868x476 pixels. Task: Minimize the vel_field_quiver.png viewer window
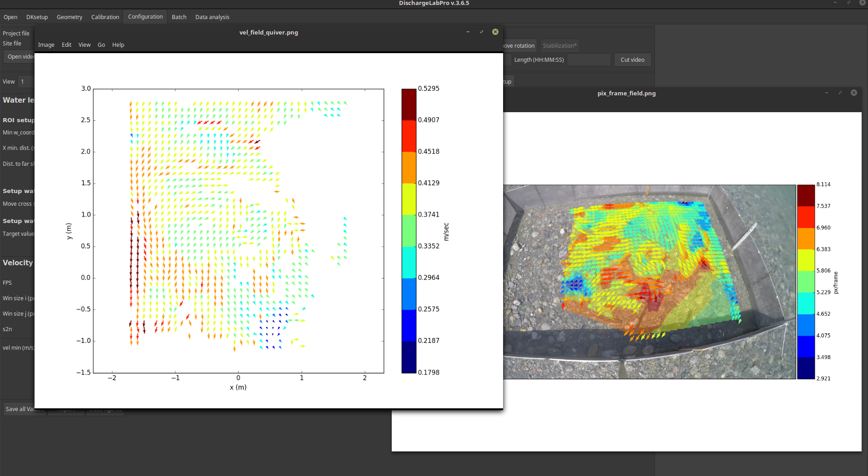(468, 32)
